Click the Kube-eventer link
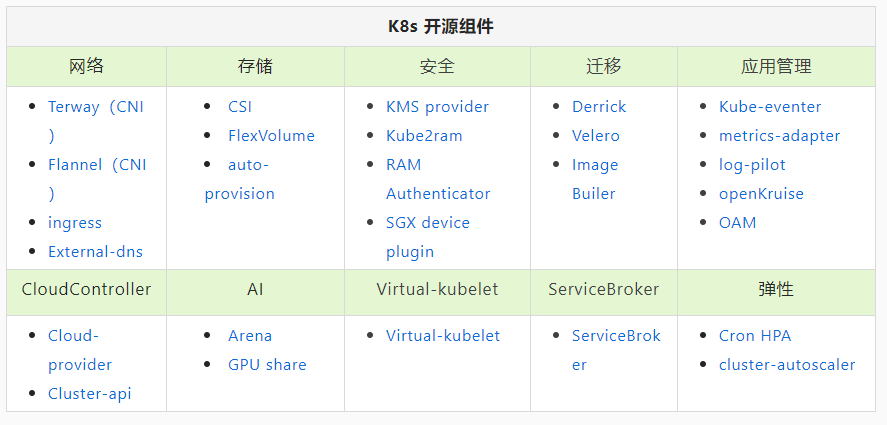 pos(770,107)
